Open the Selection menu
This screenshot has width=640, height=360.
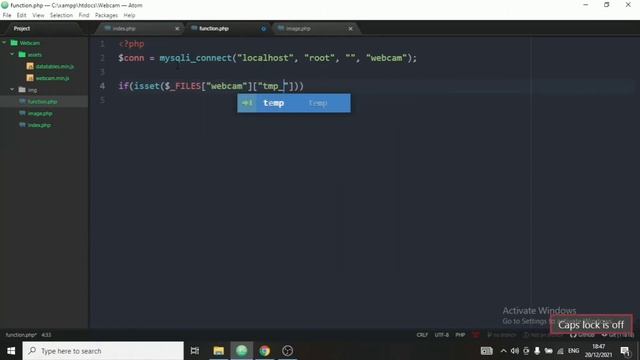point(61,15)
